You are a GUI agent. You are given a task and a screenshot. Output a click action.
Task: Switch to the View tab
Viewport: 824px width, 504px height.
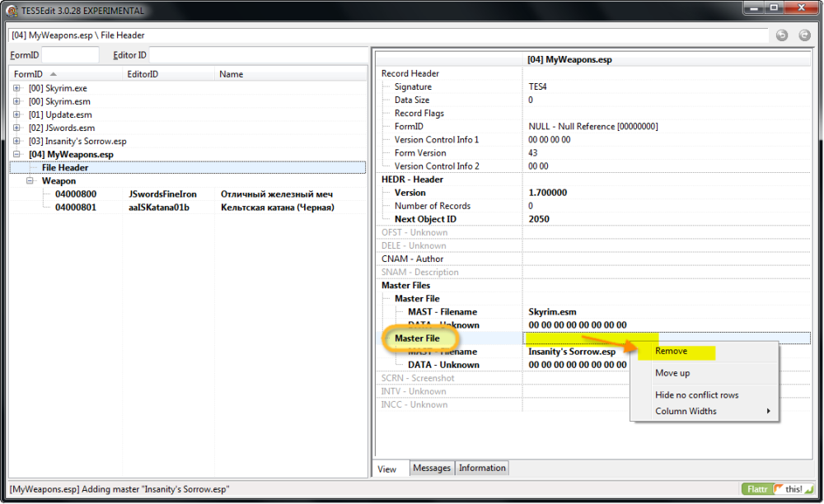(x=386, y=469)
